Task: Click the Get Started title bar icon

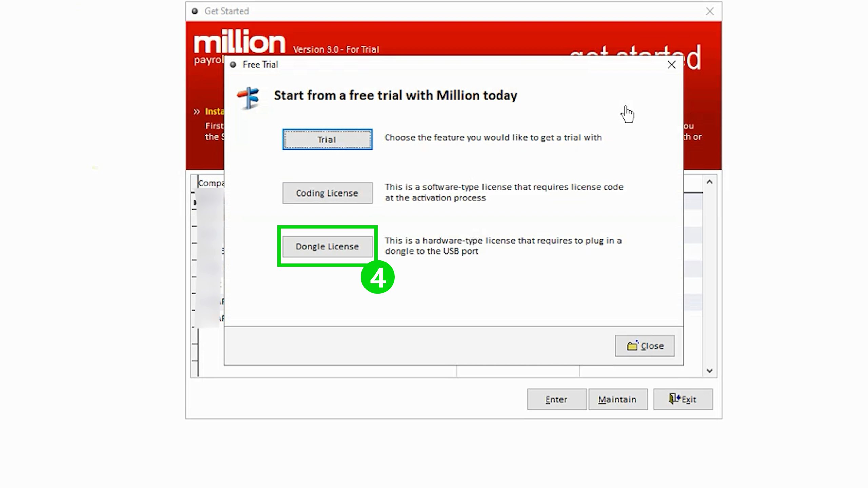Action: [x=195, y=11]
